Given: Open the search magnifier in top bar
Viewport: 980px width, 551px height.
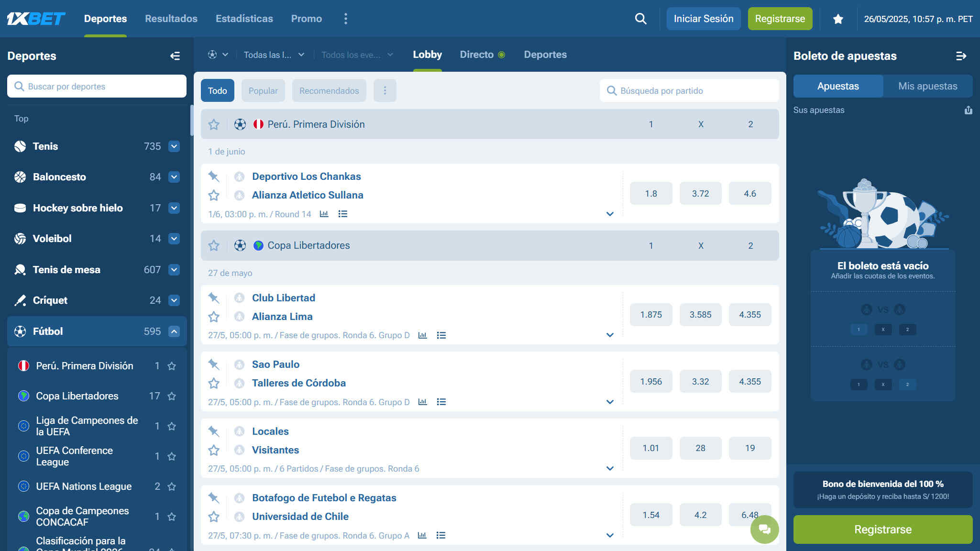Looking at the screenshot, I should [x=640, y=19].
